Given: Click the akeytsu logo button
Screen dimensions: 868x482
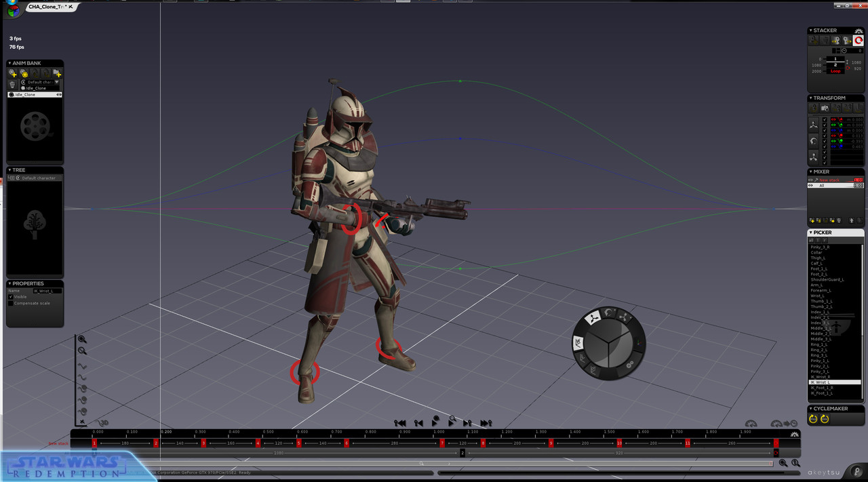Looking at the screenshot, I should click(x=857, y=472).
